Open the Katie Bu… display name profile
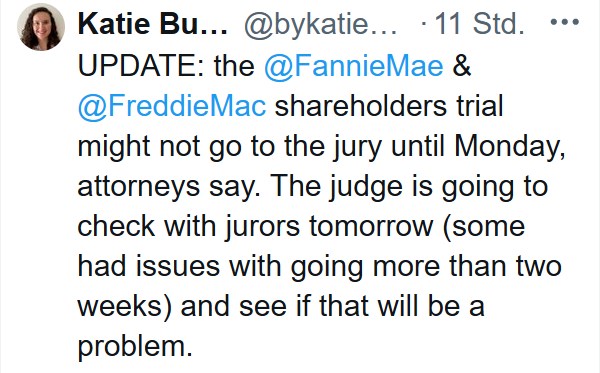The height and width of the screenshot is (373, 600). (x=152, y=24)
